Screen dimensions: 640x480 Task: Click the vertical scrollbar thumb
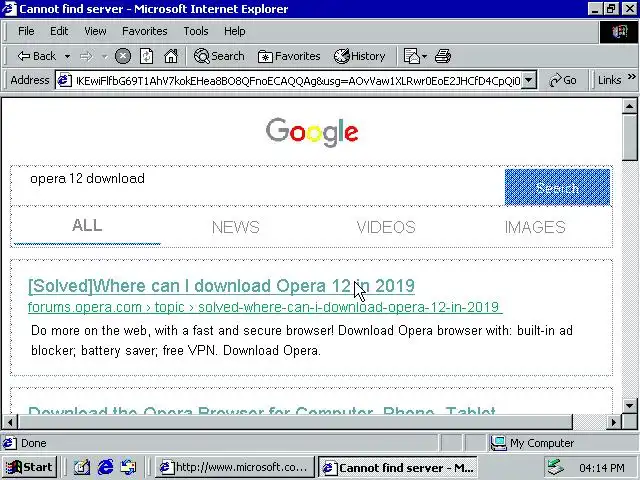[629, 137]
